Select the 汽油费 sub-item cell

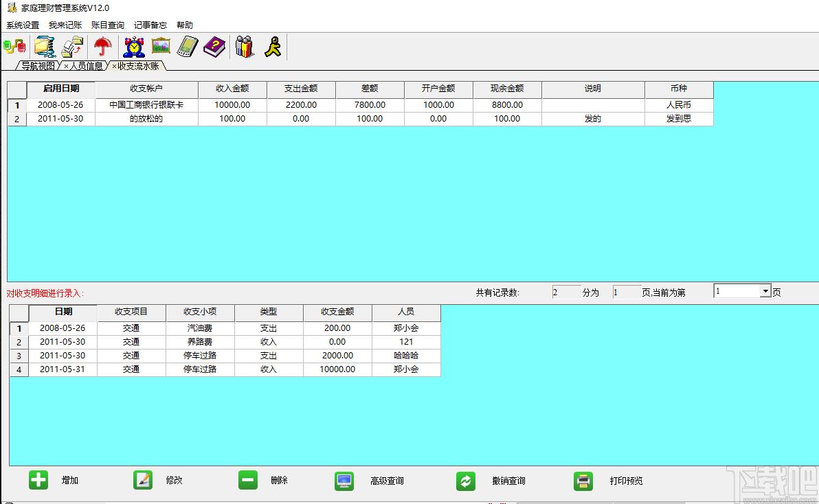click(x=200, y=328)
